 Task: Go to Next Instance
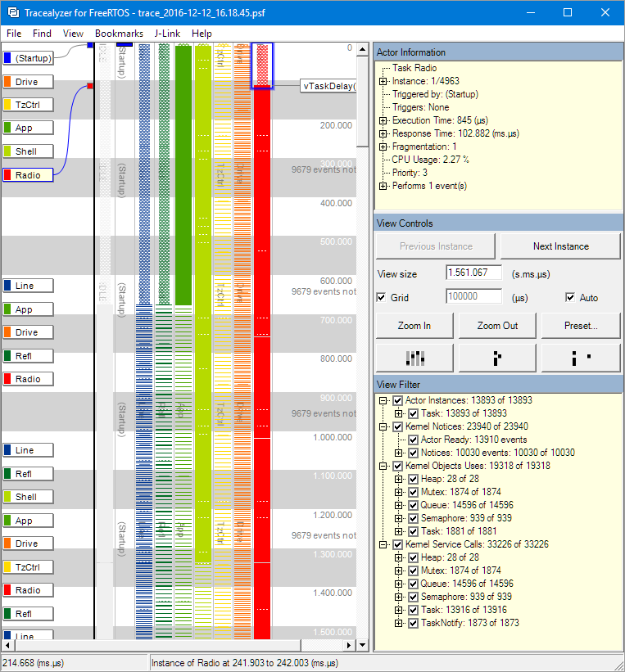point(560,246)
